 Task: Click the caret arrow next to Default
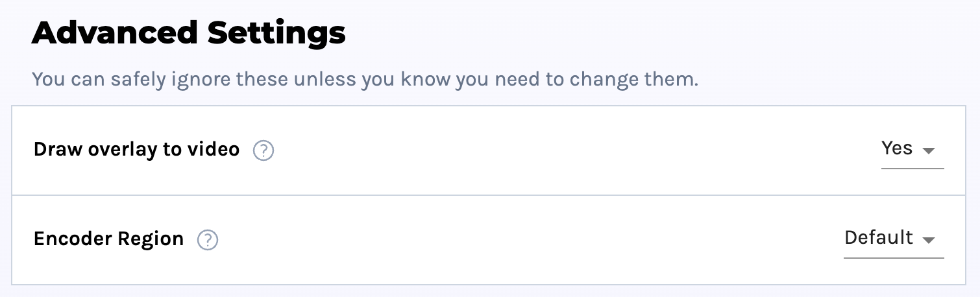[928, 240]
